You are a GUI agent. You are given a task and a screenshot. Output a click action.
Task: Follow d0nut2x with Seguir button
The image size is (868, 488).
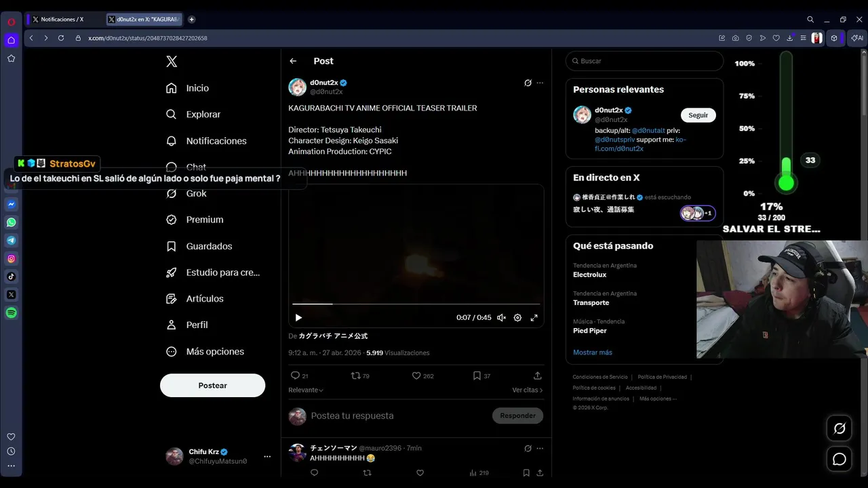(698, 115)
